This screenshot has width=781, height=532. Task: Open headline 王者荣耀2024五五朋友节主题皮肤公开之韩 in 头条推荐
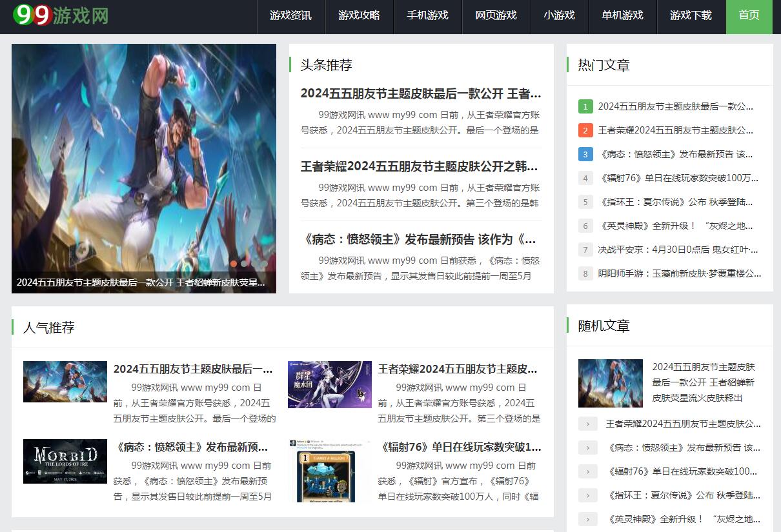pos(420,167)
